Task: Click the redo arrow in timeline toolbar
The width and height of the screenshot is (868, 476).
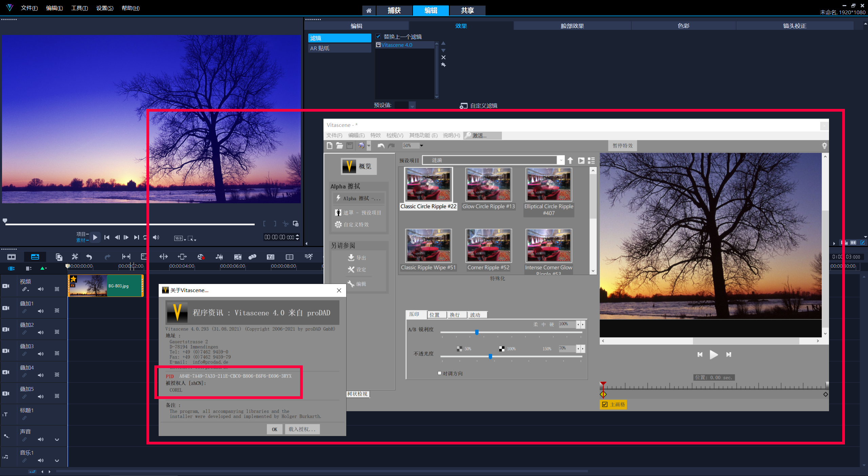Action: tap(107, 257)
